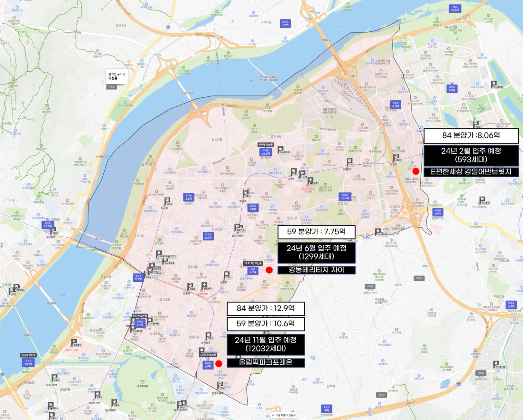Viewport: 523px width, 420px height.
Task: Select the 명일동 6.8억 price marker
Action: click(253, 207)
